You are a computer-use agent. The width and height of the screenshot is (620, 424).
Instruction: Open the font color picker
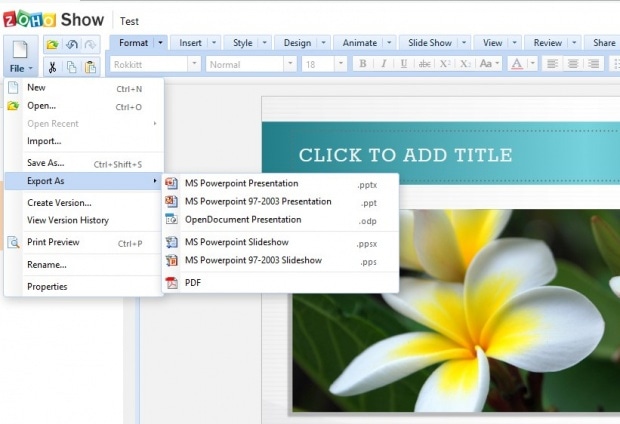(518, 64)
